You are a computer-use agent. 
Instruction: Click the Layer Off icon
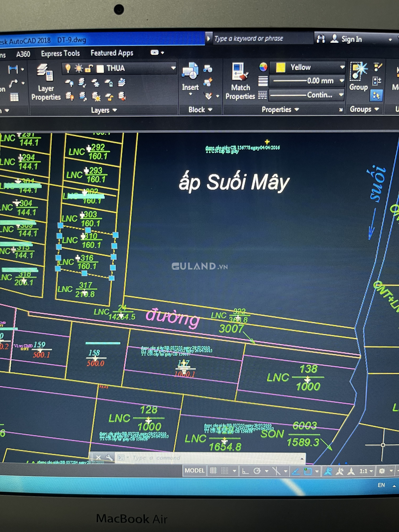(69, 83)
